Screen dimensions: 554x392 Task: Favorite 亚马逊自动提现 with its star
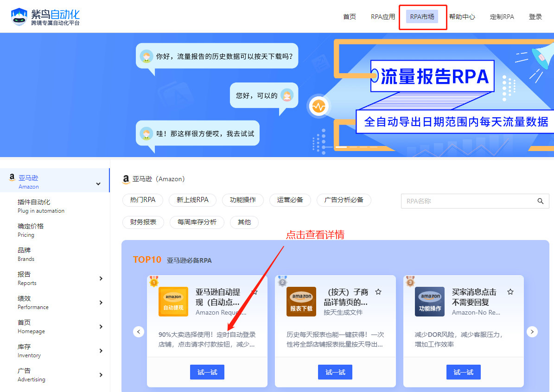[255, 292]
